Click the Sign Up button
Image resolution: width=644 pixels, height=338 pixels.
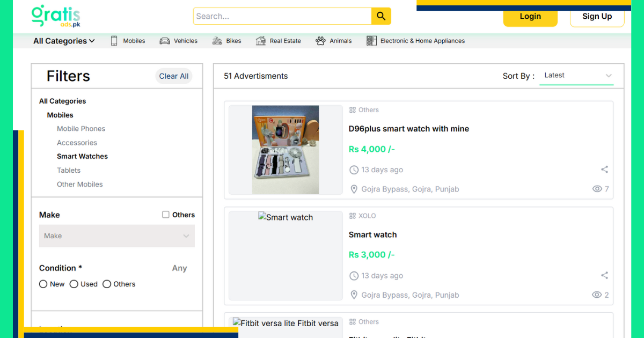click(597, 16)
